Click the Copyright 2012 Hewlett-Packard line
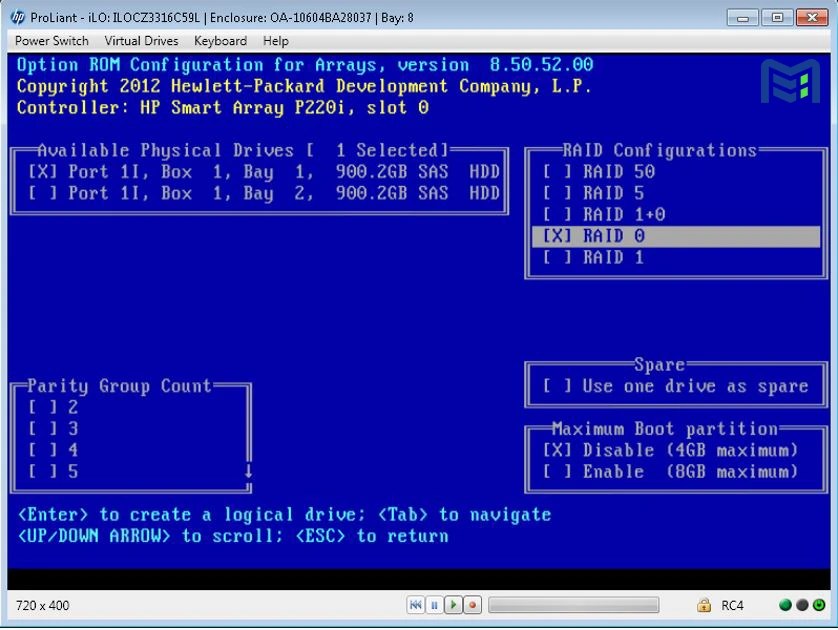Image resolution: width=838 pixels, height=630 pixels. [x=304, y=86]
